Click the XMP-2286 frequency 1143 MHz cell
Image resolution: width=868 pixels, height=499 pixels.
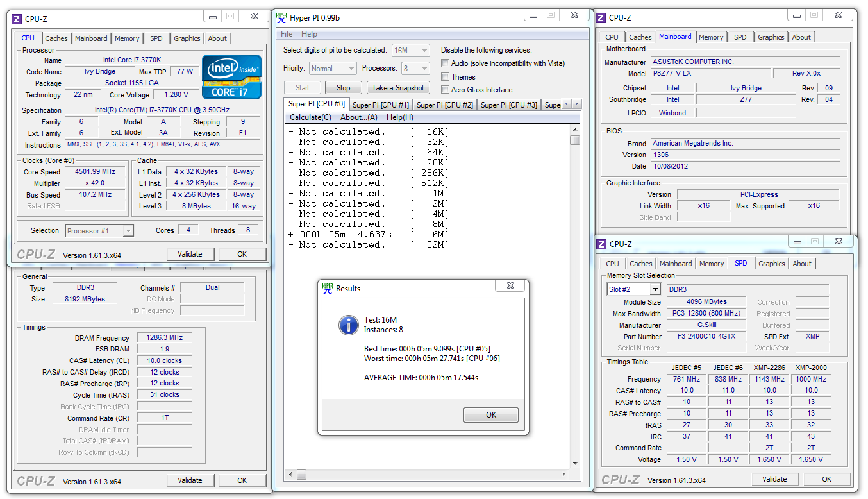[769, 379]
